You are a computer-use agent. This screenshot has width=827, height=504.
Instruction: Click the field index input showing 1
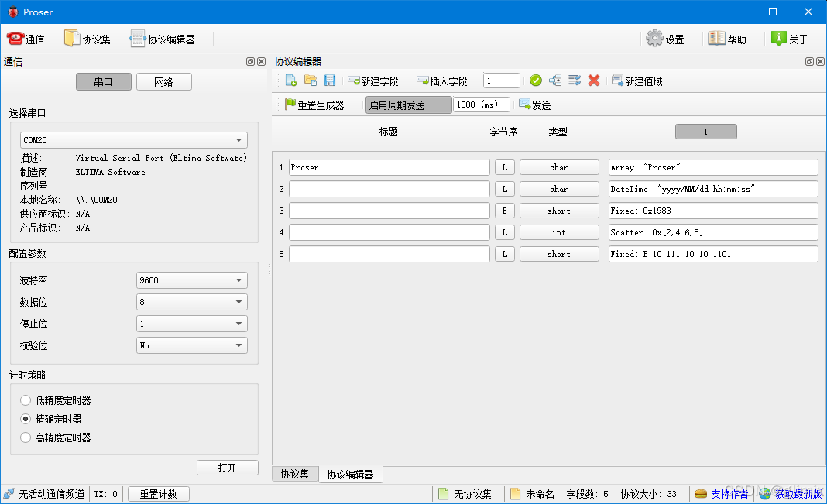coord(502,81)
